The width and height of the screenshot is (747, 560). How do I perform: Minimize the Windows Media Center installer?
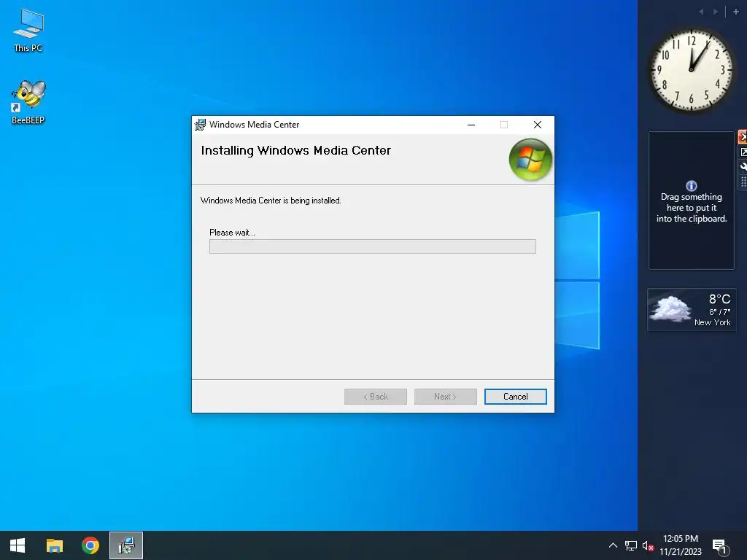click(x=471, y=125)
